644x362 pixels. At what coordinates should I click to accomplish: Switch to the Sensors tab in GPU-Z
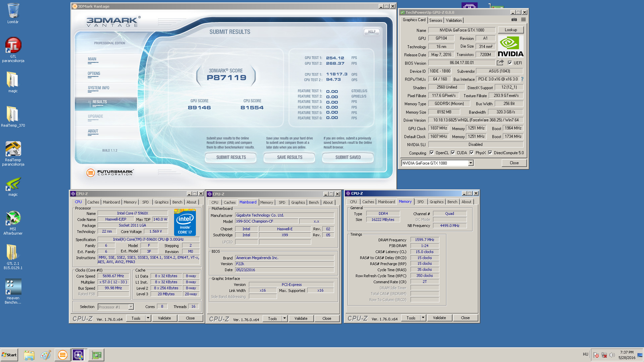436,20
